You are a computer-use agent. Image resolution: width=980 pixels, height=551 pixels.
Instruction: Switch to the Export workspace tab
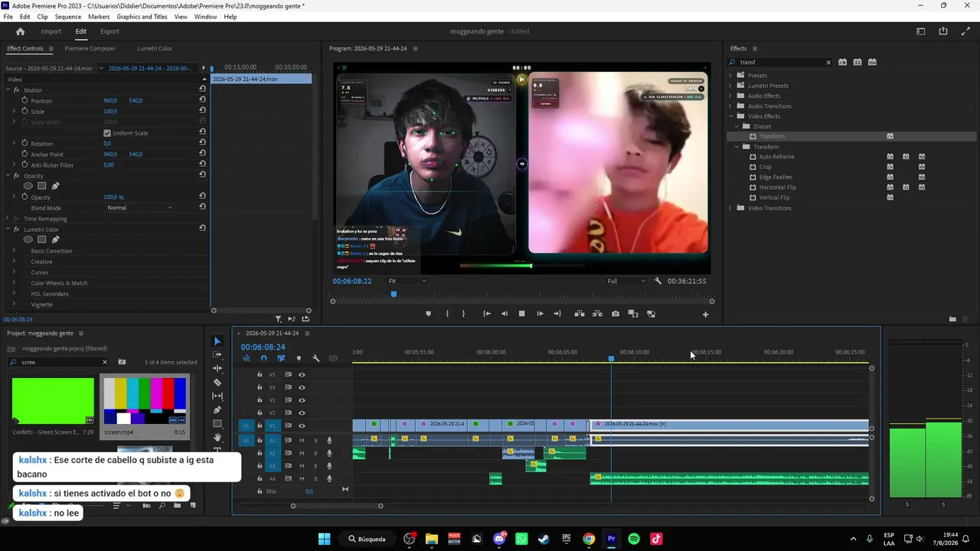click(109, 31)
